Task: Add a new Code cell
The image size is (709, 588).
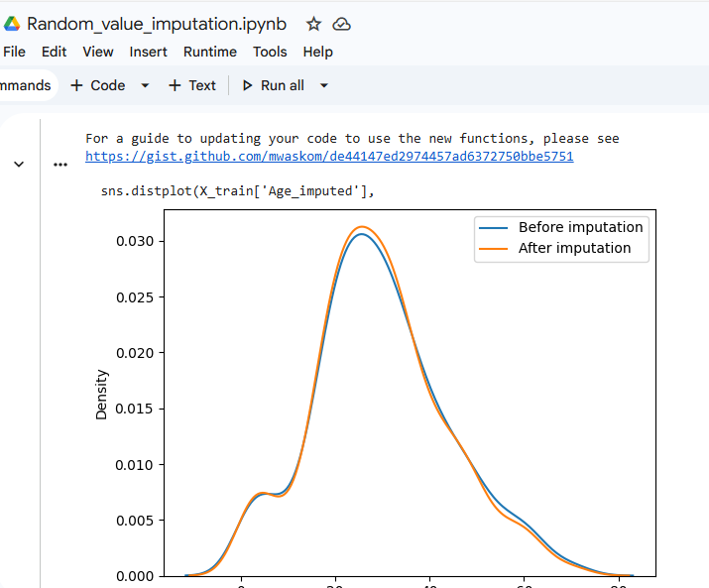Action: tap(97, 85)
